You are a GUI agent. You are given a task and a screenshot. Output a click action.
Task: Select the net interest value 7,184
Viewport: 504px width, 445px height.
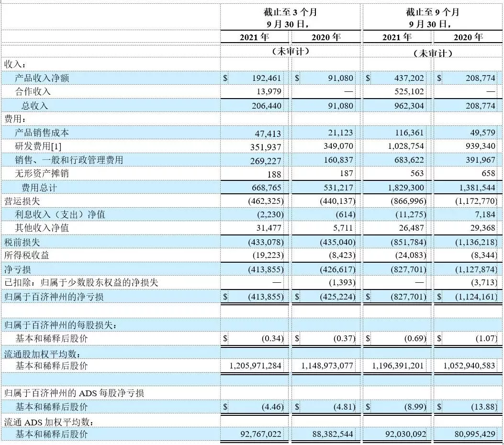point(485,215)
